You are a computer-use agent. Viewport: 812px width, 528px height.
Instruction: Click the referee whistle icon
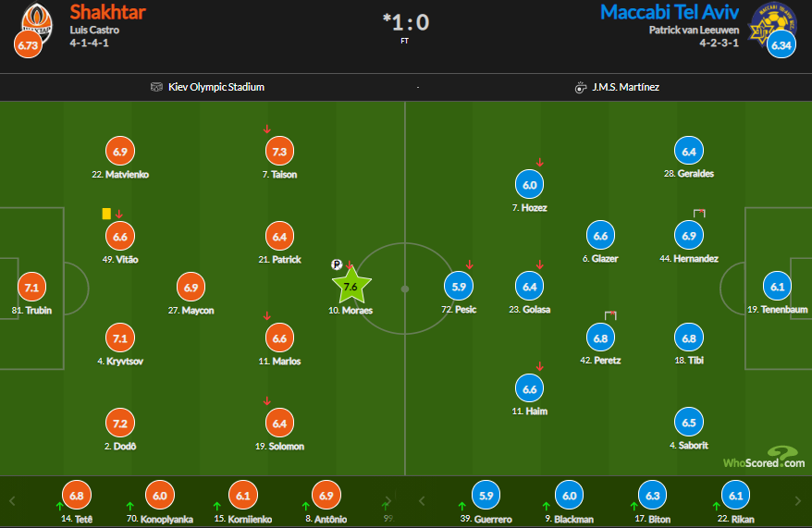581,88
